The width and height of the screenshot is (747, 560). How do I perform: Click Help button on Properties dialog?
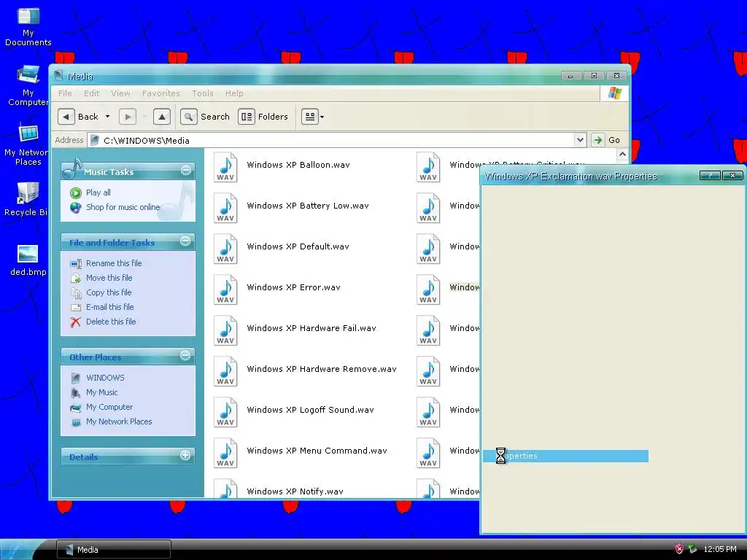point(709,176)
